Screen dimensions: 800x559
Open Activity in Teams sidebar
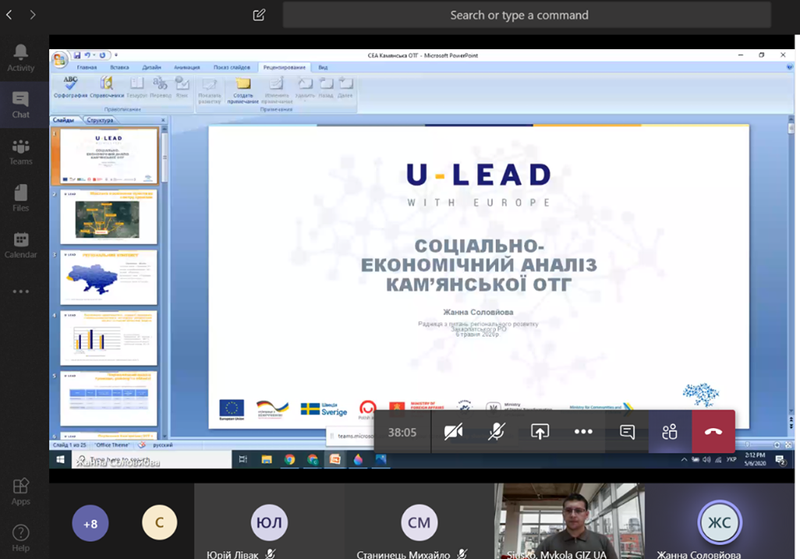coord(20,58)
